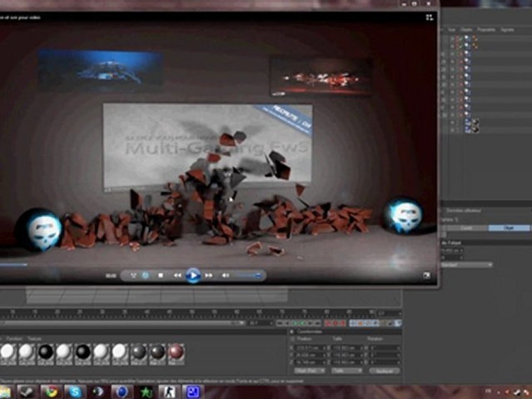Click the media player Play button

(x=193, y=275)
